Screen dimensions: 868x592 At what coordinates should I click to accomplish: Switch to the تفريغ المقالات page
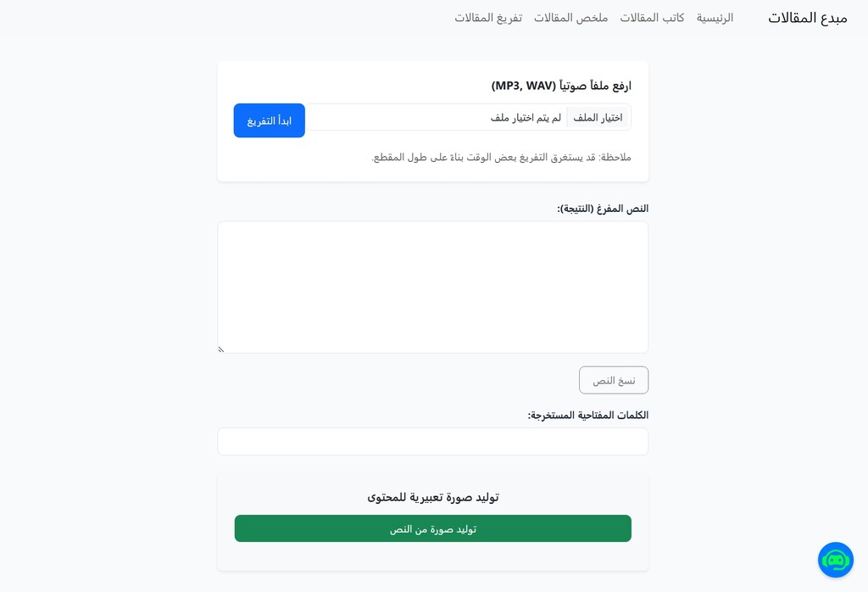coord(488,18)
